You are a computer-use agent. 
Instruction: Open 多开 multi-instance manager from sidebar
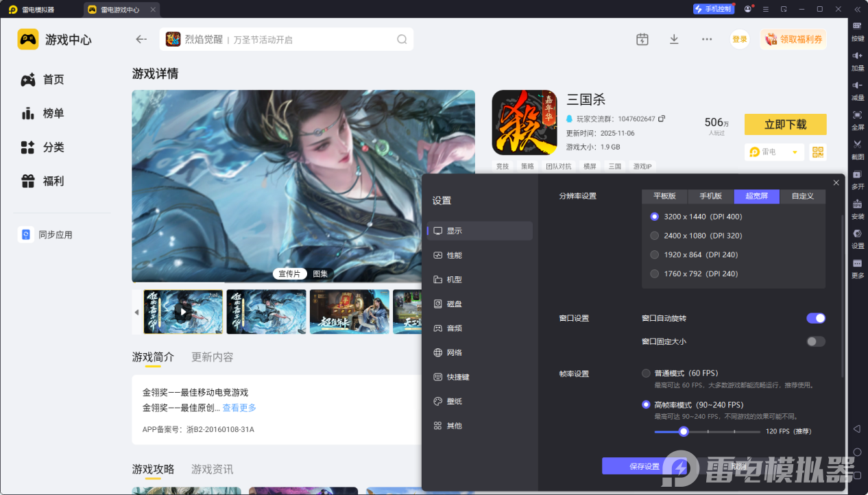coord(857,179)
